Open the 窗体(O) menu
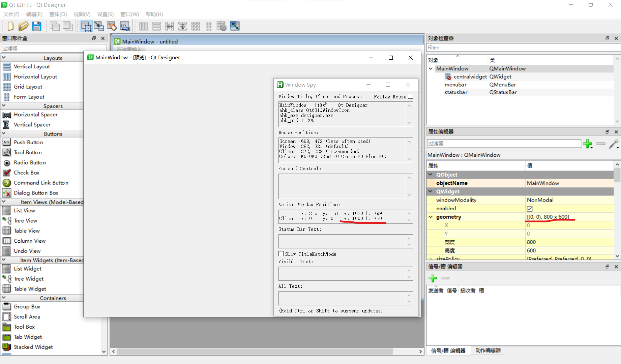 point(58,14)
